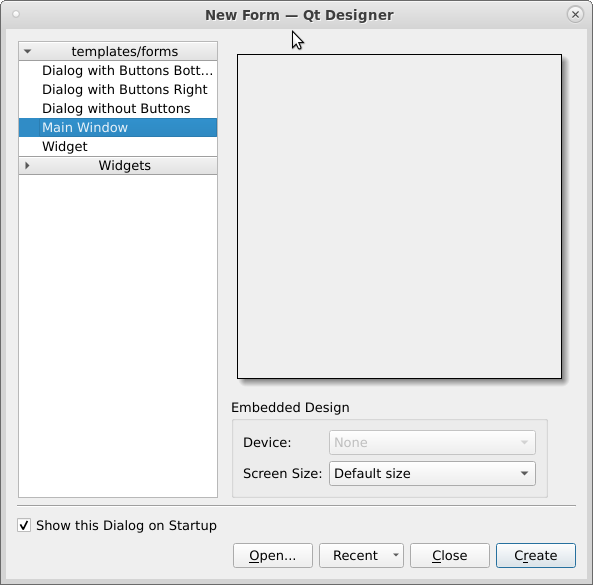This screenshot has width=593, height=585.
Task: Click the Widgets header label
Action: [125, 166]
